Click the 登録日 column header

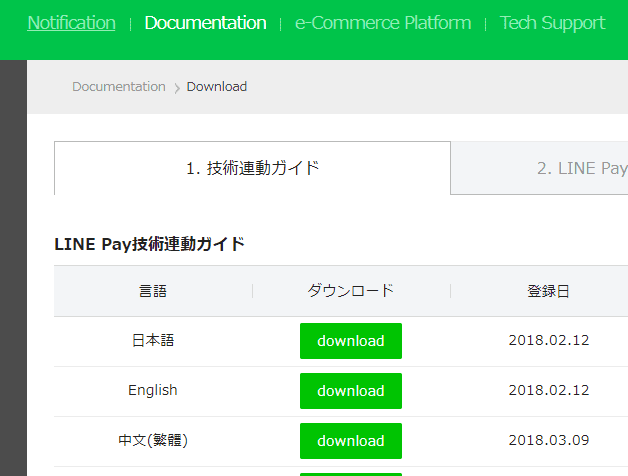(548, 291)
